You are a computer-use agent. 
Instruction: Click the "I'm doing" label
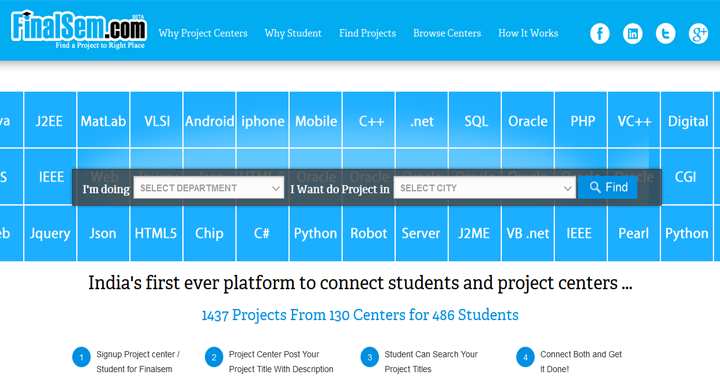coord(106,189)
